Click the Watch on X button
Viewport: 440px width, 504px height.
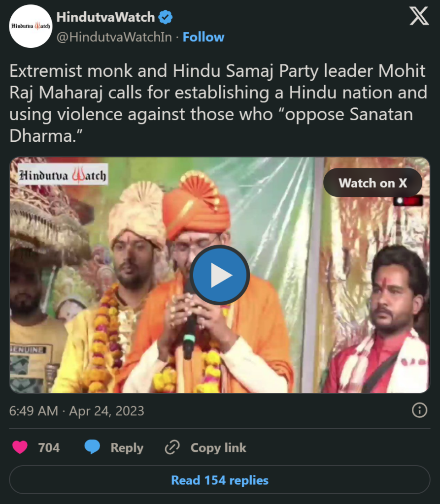pos(372,183)
